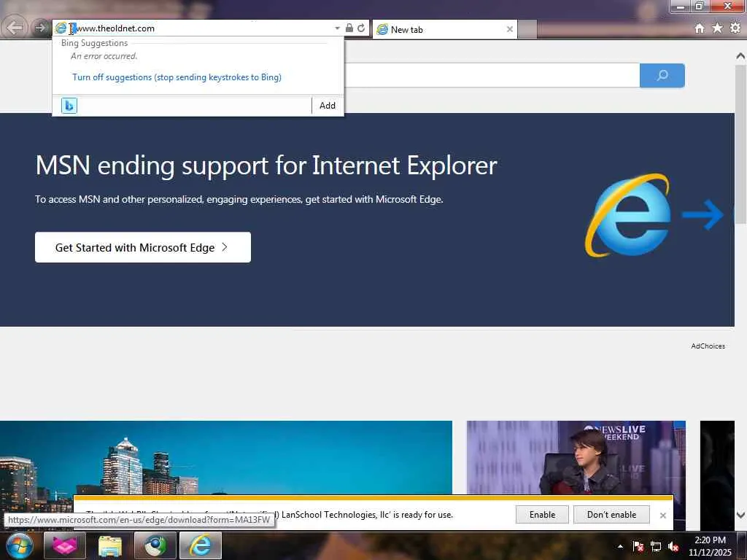The image size is (747, 560).
Task: Click Don't enable on the add-on notification
Action: pyautogui.click(x=612, y=515)
